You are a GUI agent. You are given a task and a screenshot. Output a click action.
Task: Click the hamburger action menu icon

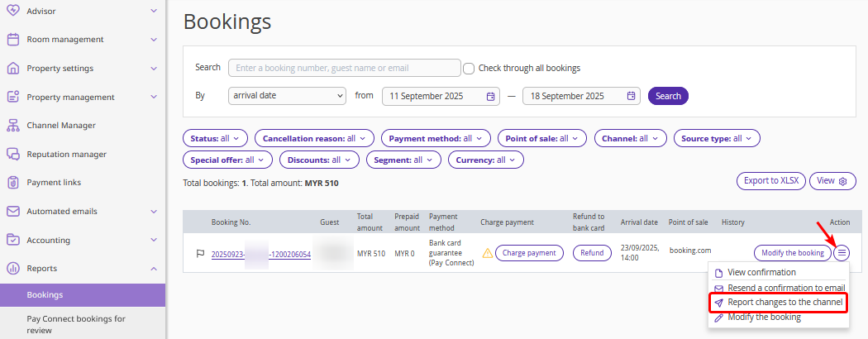coord(842,253)
